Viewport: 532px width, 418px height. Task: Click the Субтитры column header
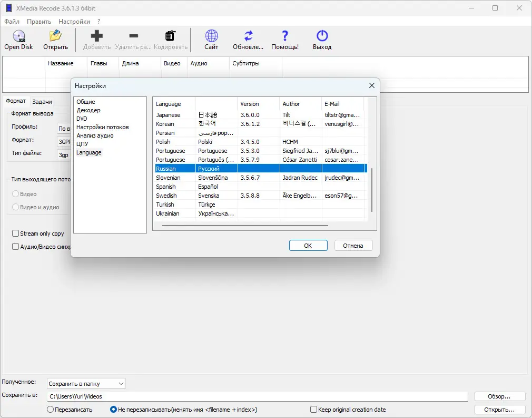click(x=255, y=63)
